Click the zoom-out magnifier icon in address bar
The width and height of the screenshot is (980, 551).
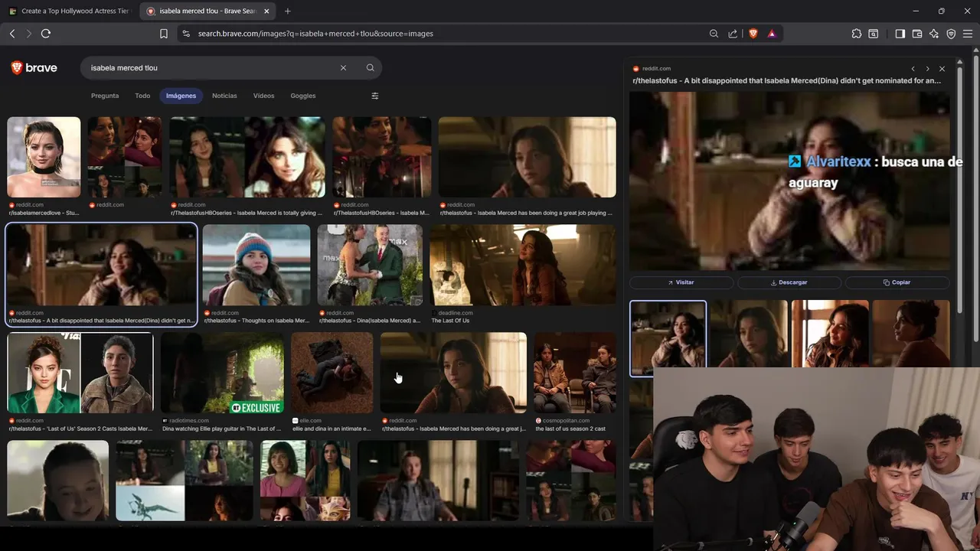[x=714, y=34]
